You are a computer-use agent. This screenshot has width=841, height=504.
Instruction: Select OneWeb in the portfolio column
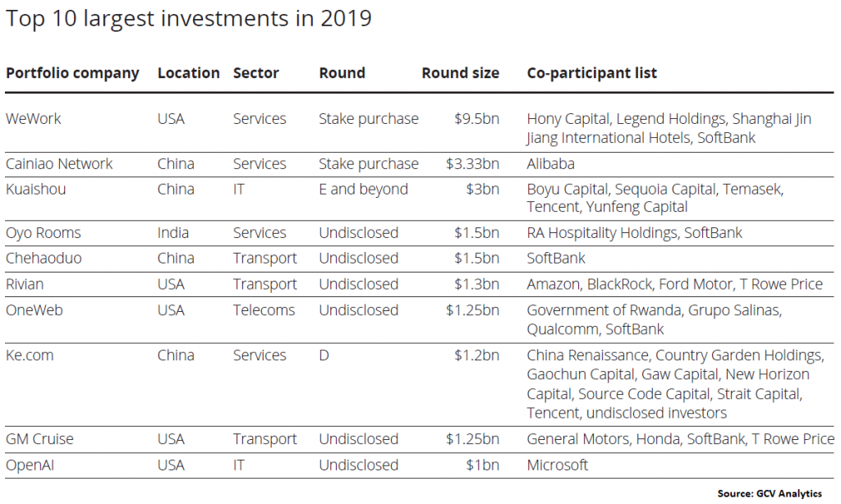(x=35, y=310)
